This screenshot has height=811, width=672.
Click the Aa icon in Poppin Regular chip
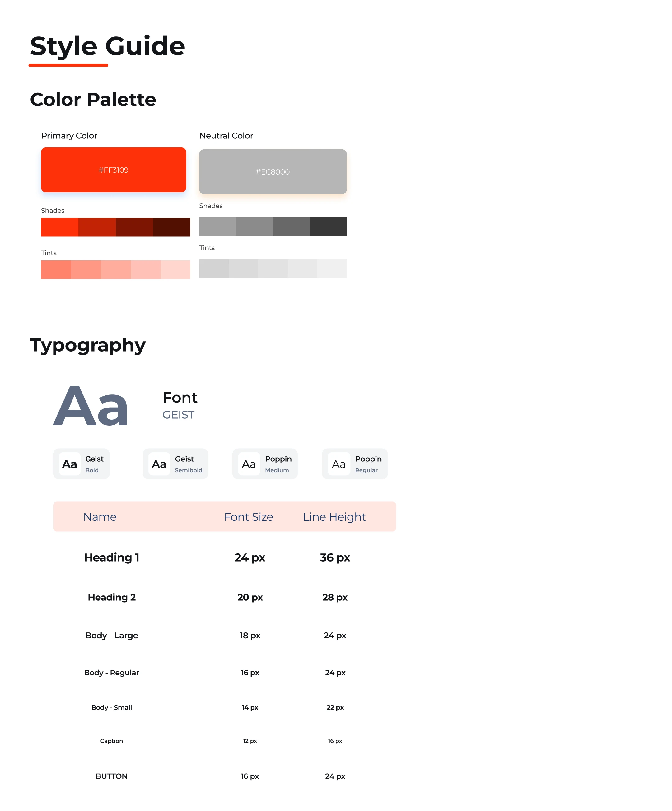coord(339,464)
